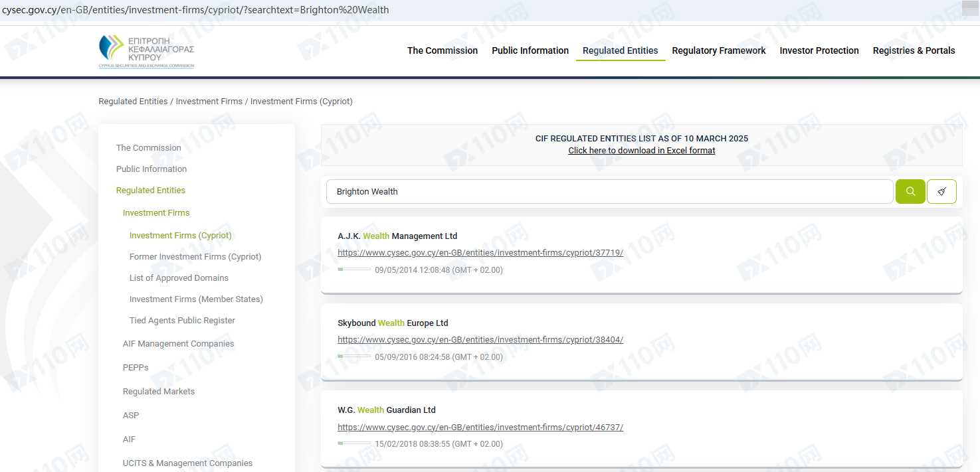Go to Investor Protection menu
The height and width of the screenshot is (472, 980).
coord(819,50)
